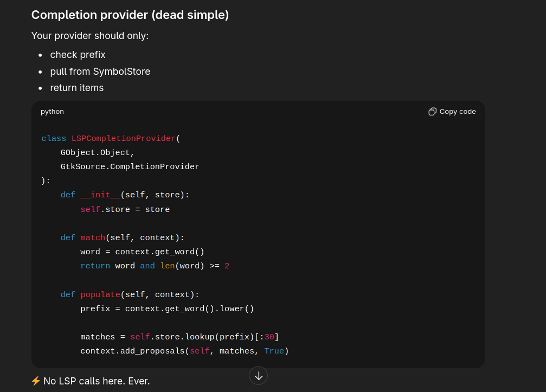Click the lightning bolt emoji
Viewport: 546px width, 392px height.
pos(36,381)
